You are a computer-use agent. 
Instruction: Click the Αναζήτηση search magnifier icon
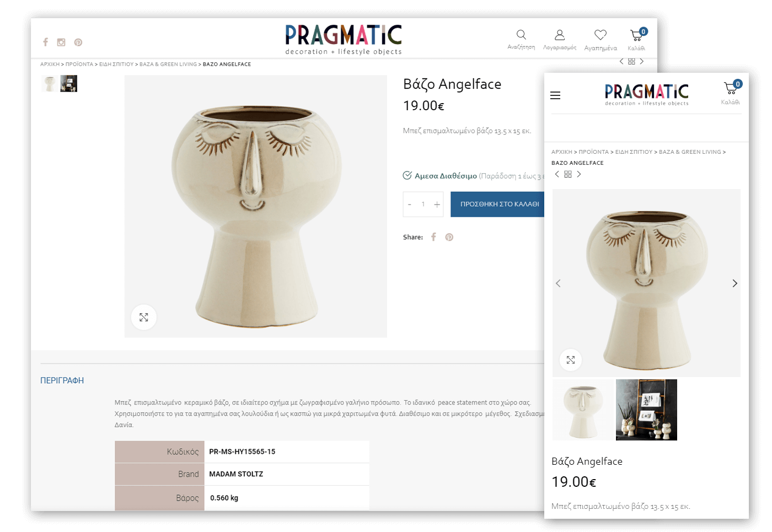pos(521,35)
